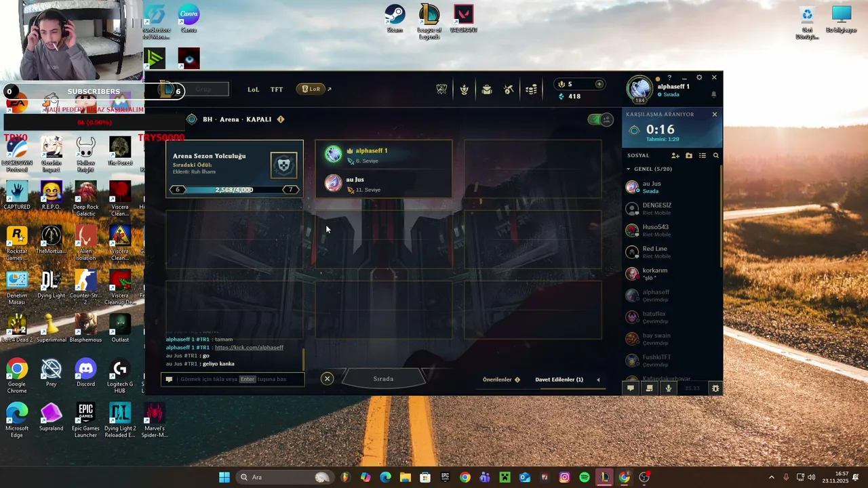Click the add friend icon in Sosyal panel

pyautogui.click(x=675, y=156)
